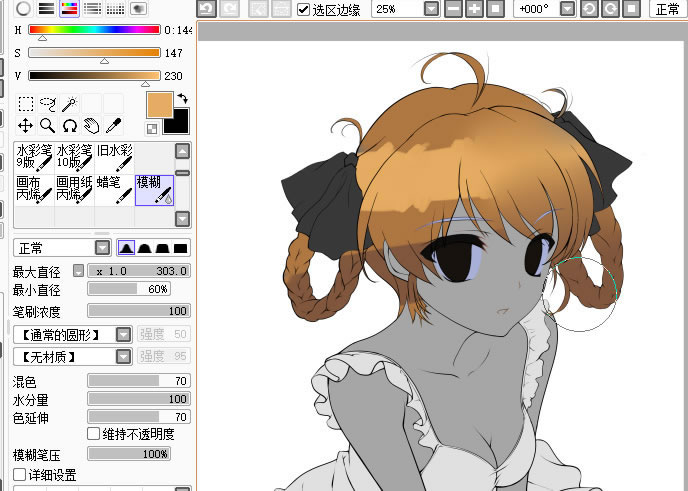Select the sharpest peaked brush edge shape
Viewport: 688px width, 491px height.
126,248
